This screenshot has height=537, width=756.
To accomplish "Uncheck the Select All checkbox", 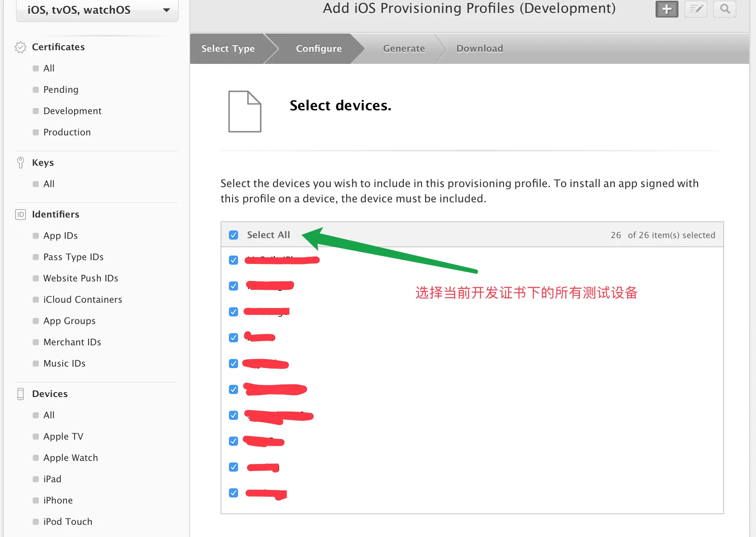I will (x=233, y=235).
